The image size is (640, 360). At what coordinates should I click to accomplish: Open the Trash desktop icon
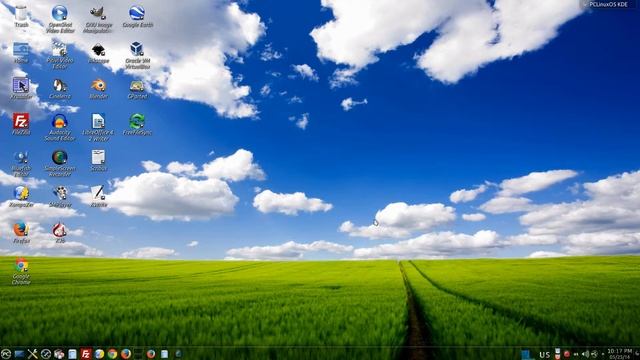21,16
